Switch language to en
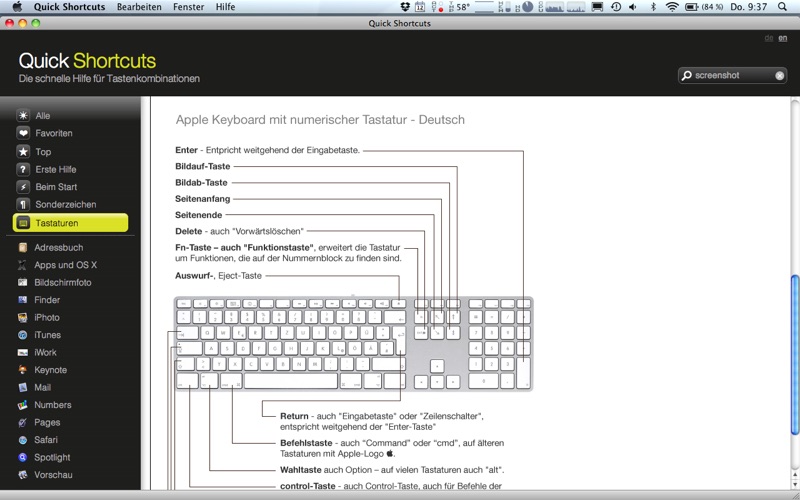800x500 pixels. (x=782, y=38)
